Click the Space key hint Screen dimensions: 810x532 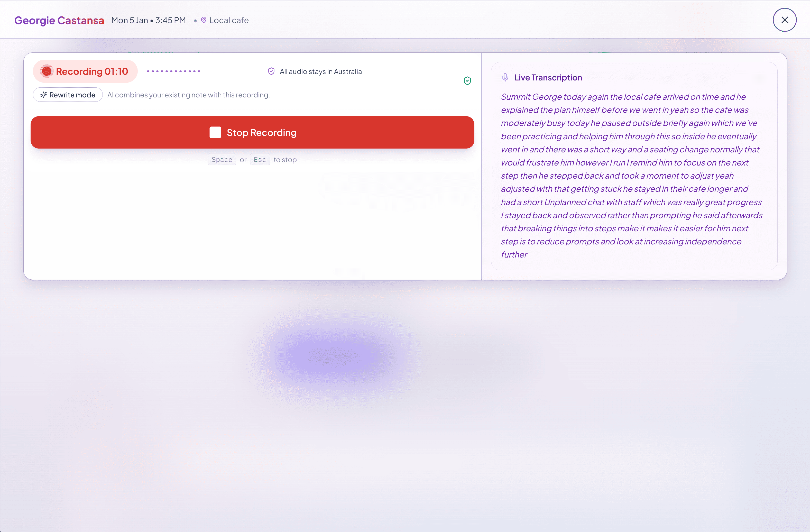point(222,160)
